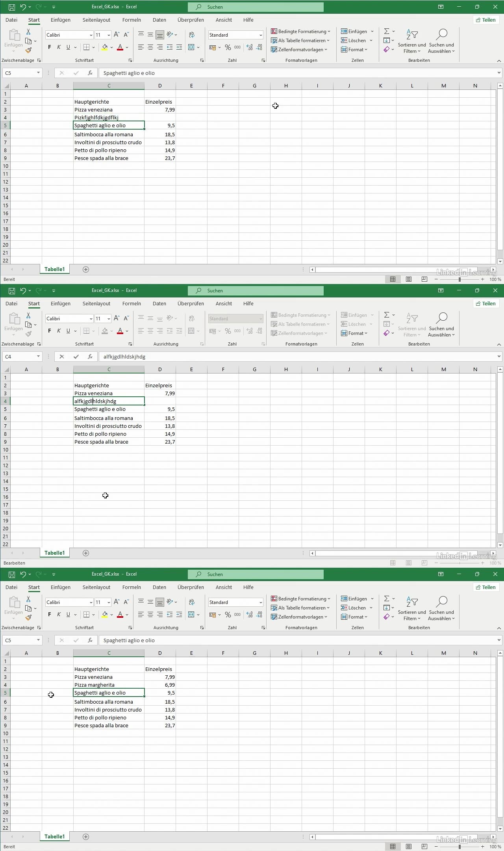This screenshot has width=504, height=851.
Task: Switch to Page Layout view in Pizza margherita window
Action: (409, 847)
